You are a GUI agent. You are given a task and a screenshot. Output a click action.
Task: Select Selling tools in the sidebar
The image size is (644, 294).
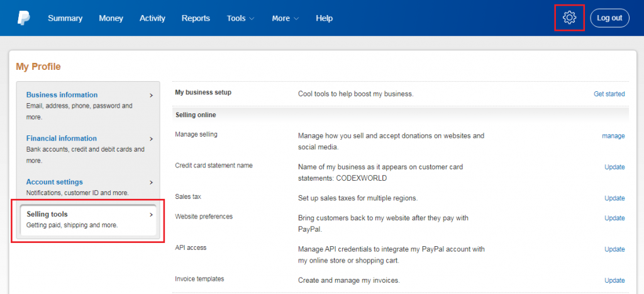tap(47, 214)
